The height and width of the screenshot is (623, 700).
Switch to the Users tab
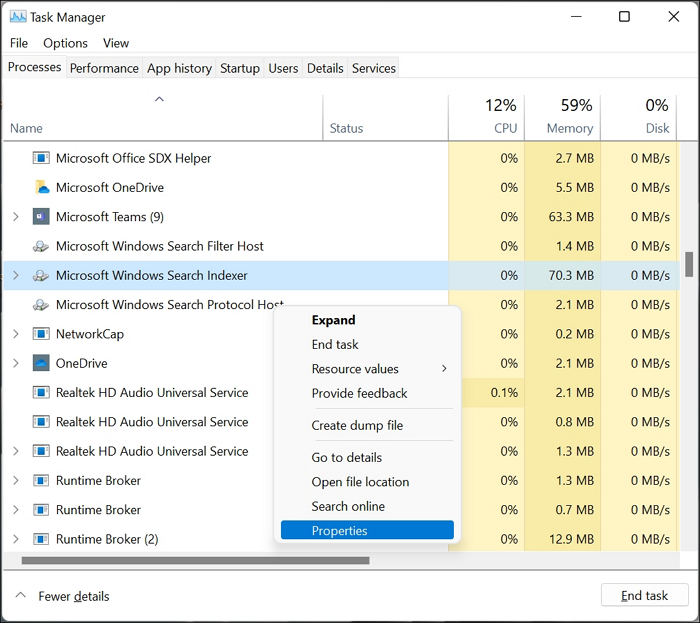(283, 68)
